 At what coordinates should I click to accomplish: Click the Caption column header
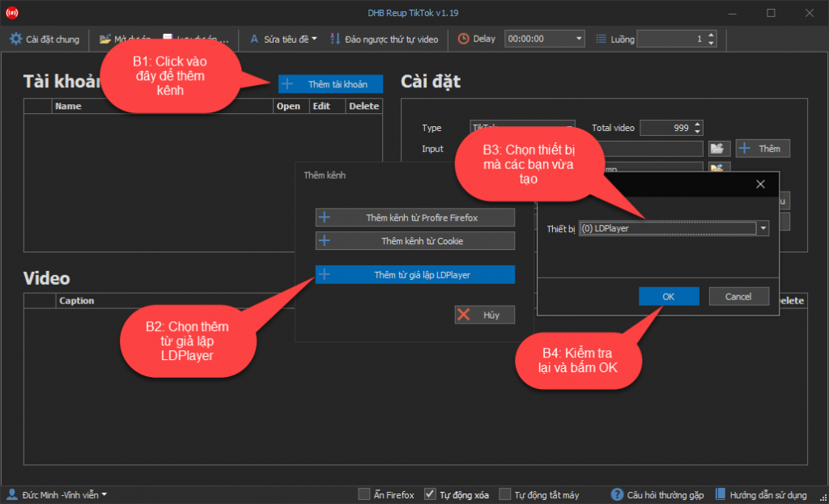(77, 301)
